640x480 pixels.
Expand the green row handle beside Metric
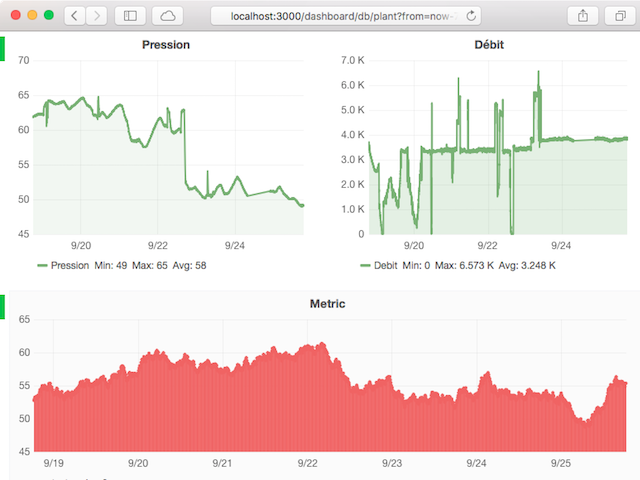click(3, 307)
